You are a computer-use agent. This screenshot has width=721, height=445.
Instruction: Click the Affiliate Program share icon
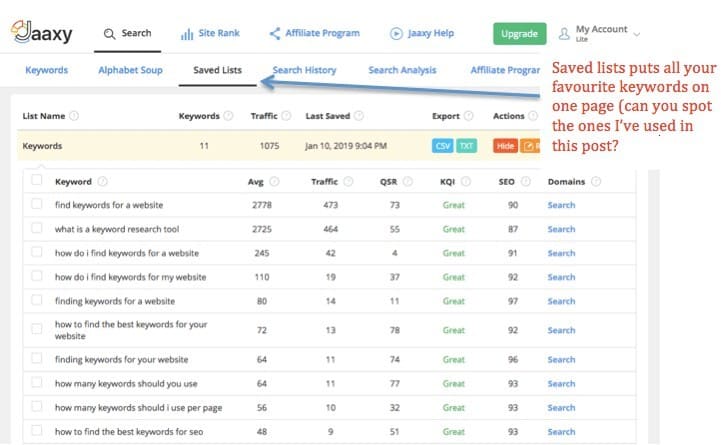[275, 34]
